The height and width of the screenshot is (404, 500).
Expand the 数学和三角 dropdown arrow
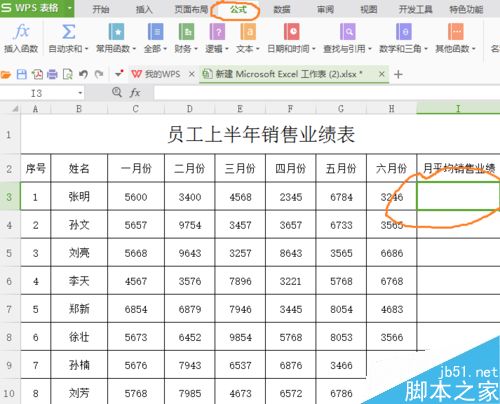(x=426, y=49)
